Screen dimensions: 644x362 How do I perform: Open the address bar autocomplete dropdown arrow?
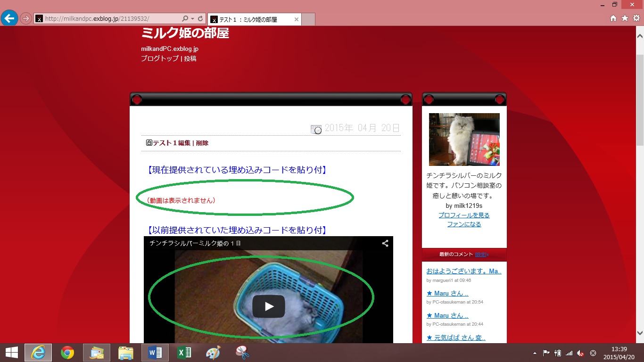click(x=193, y=19)
